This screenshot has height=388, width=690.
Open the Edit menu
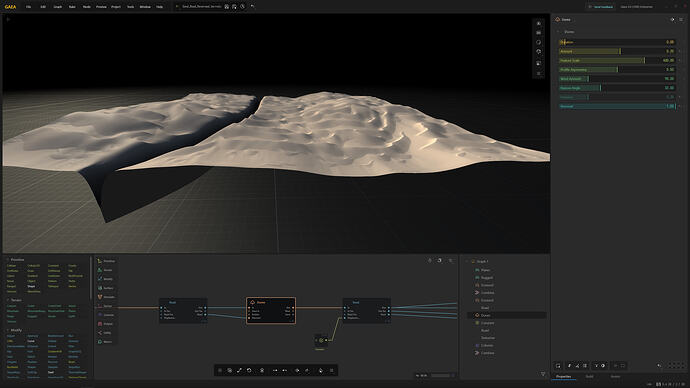coord(43,7)
